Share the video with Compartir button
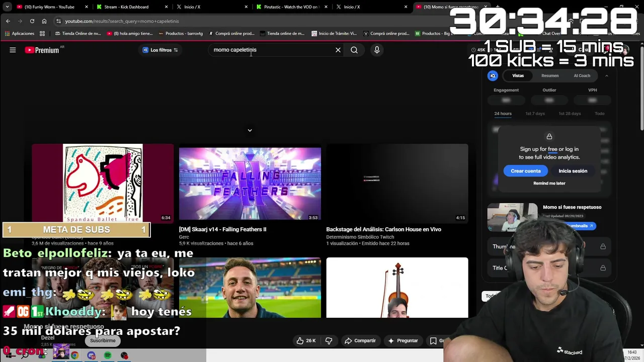Image resolution: width=644 pixels, height=362 pixels. click(x=360, y=340)
